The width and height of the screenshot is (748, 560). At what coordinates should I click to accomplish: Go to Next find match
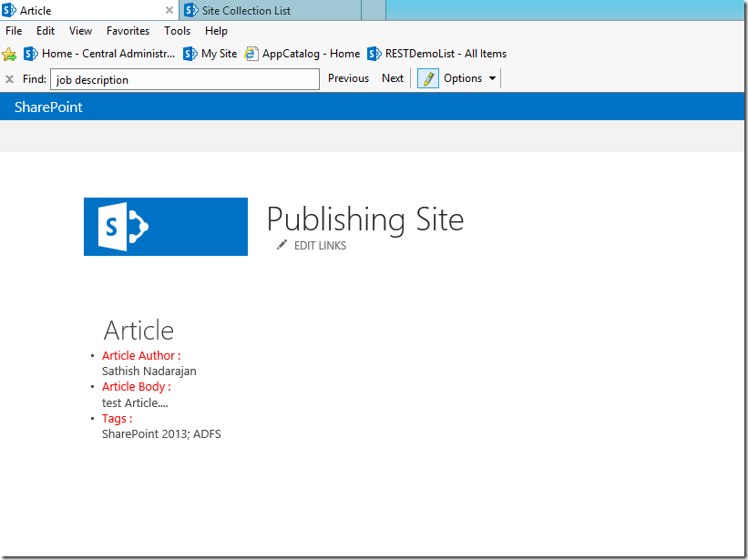pyautogui.click(x=393, y=78)
